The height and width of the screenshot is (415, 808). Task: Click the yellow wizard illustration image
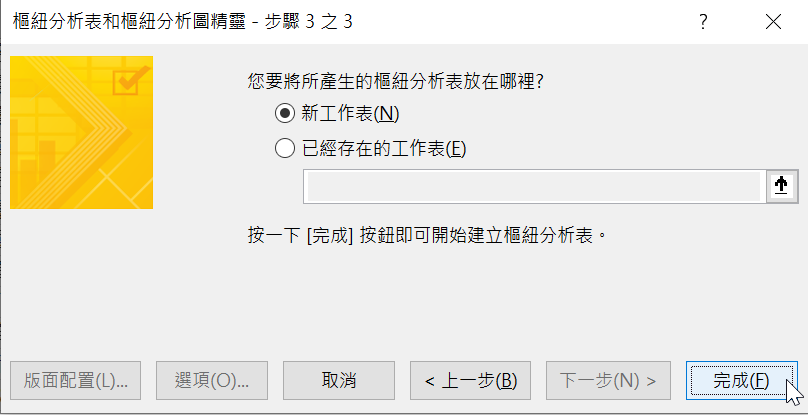pos(81,132)
